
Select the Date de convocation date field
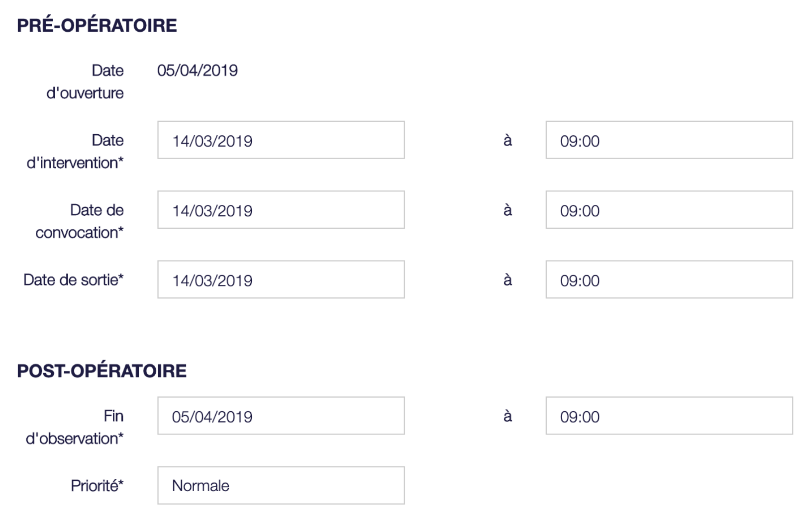(x=280, y=210)
